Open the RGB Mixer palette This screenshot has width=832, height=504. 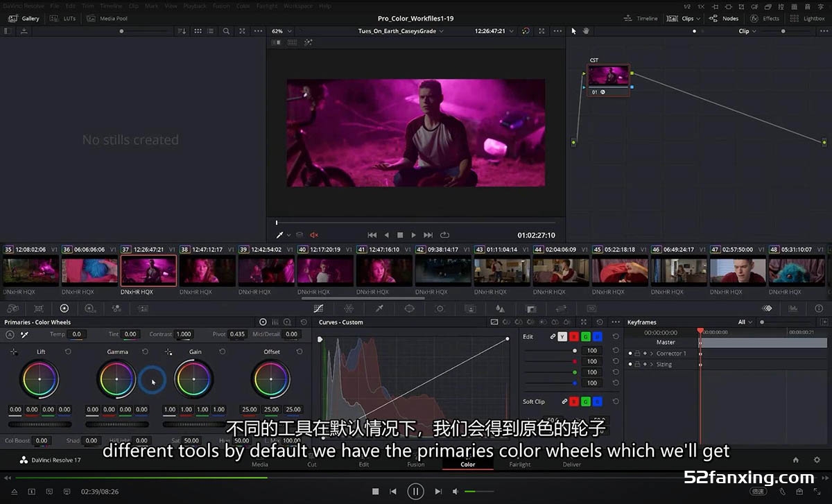coord(115,309)
